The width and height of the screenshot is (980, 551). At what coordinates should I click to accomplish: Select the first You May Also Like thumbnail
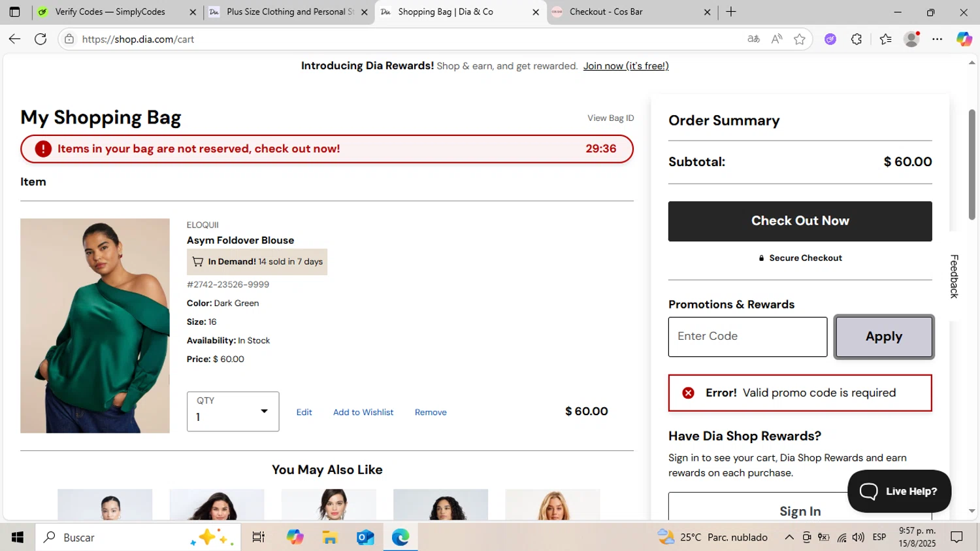(x=105, y=505)
